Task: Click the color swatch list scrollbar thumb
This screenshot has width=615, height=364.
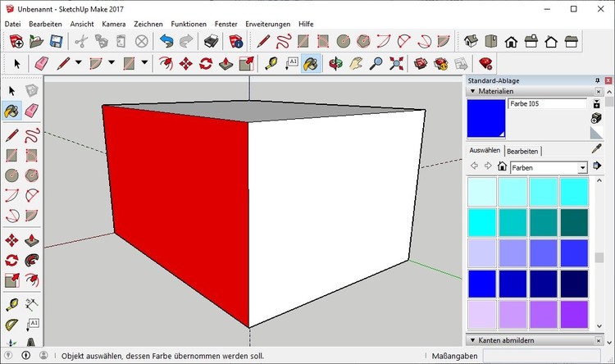Action: click(x=599, y=257)
